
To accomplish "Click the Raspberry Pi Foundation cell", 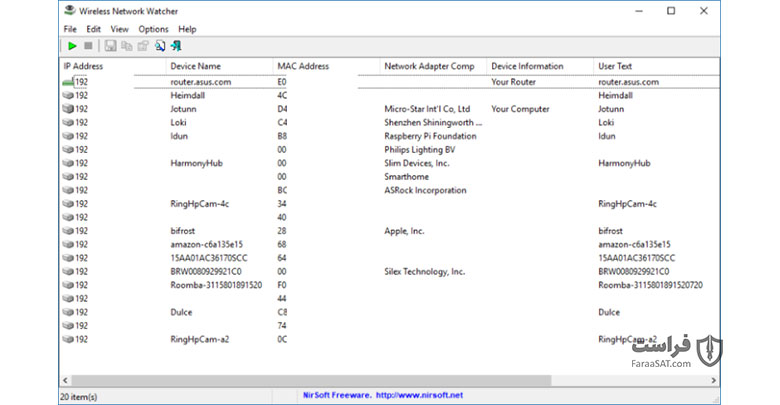I will coord(430,136).
